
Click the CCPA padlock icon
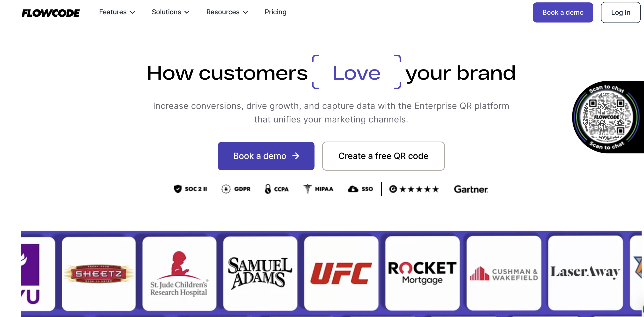(268, 189)
